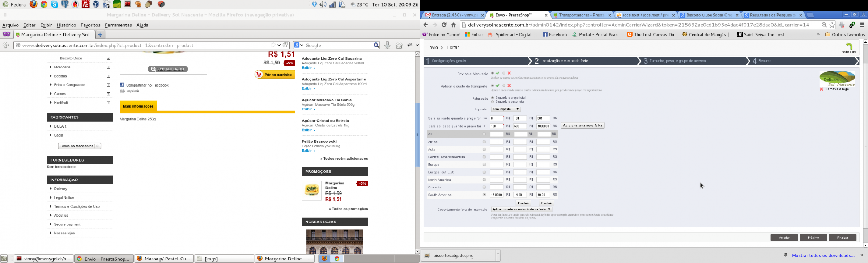Click Chrome back arrow
Screen dimensions: 868x263
(426, 25)
